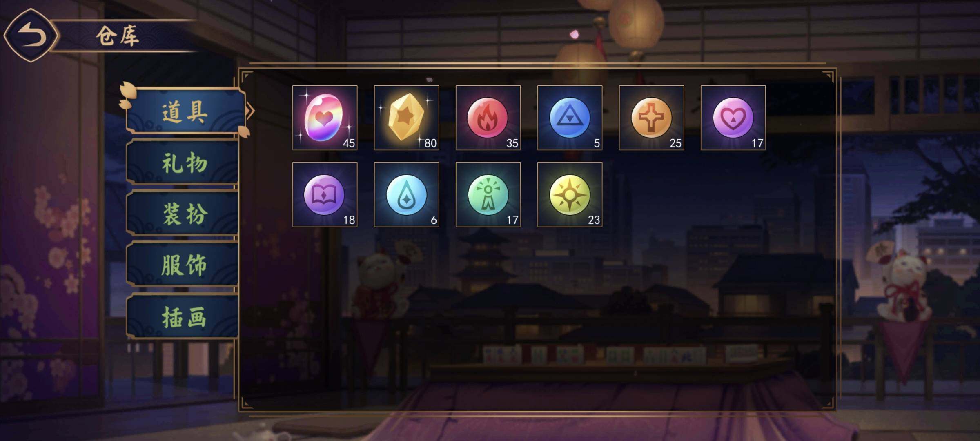Select the blue triangle orb item
The image size is (980, 441).
570,118
